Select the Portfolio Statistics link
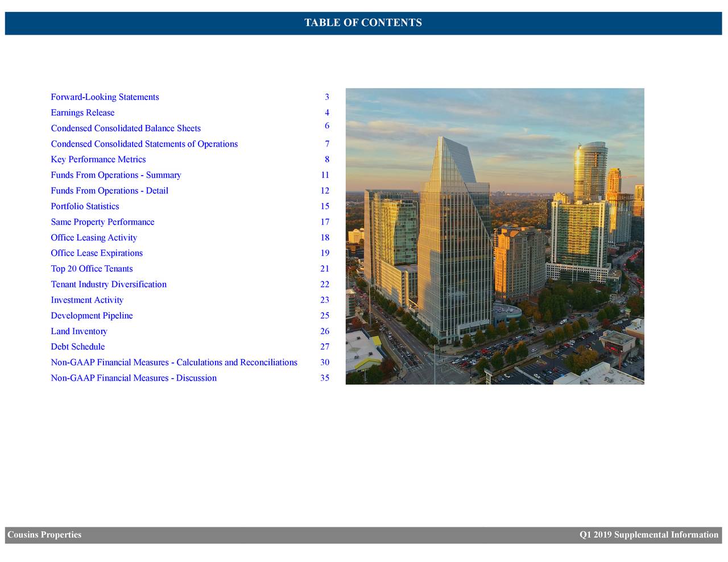Image resolution: width=728 pixels, height=562 pixels. pos(84,206)
